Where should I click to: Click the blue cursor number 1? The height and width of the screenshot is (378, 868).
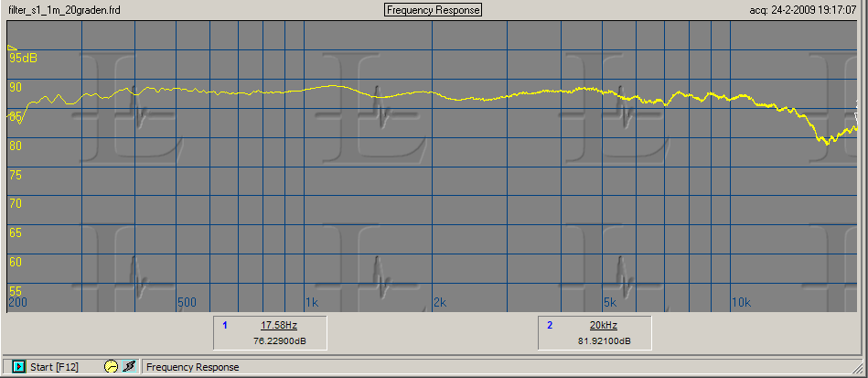tap(225, 325)
